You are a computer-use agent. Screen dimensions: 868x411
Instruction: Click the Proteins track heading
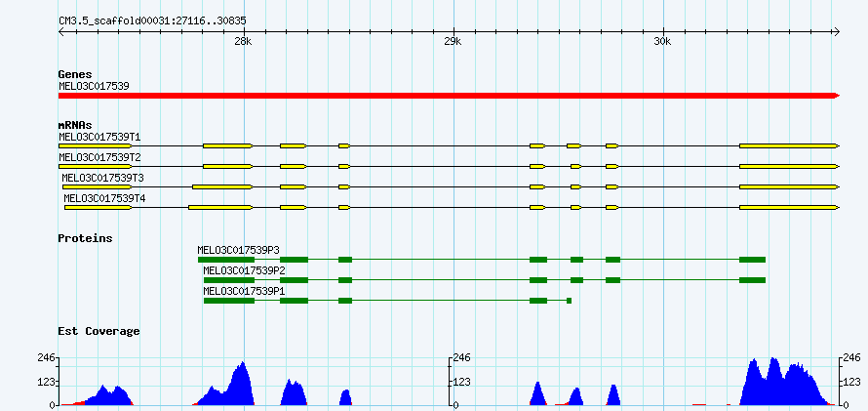[85, 238]
